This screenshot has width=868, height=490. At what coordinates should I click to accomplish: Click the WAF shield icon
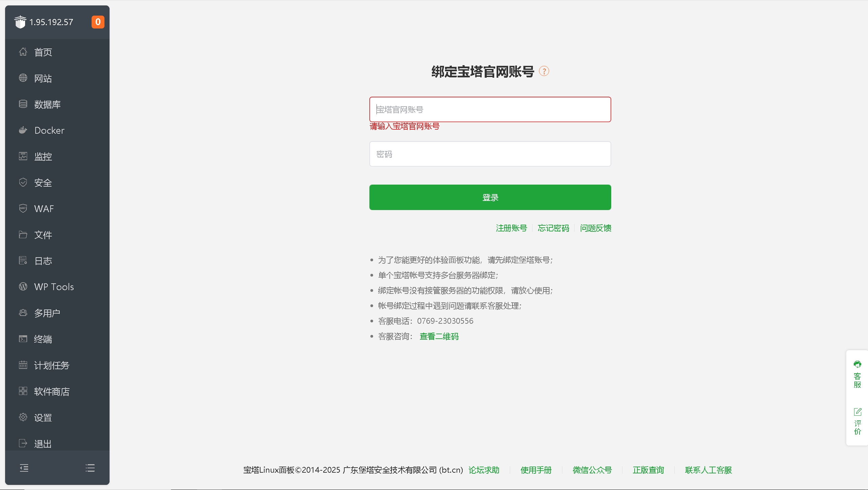click(23, 208)
